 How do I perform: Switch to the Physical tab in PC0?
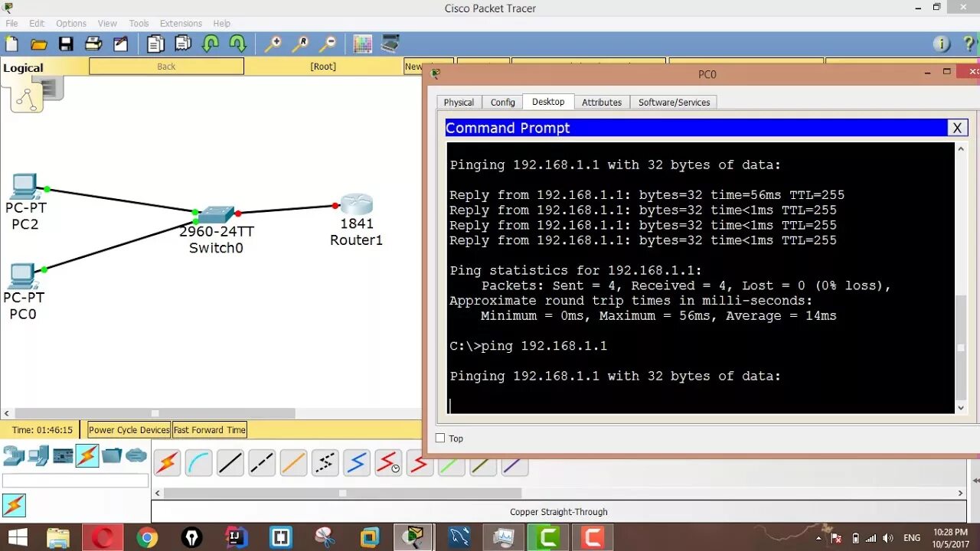point(459,103)
